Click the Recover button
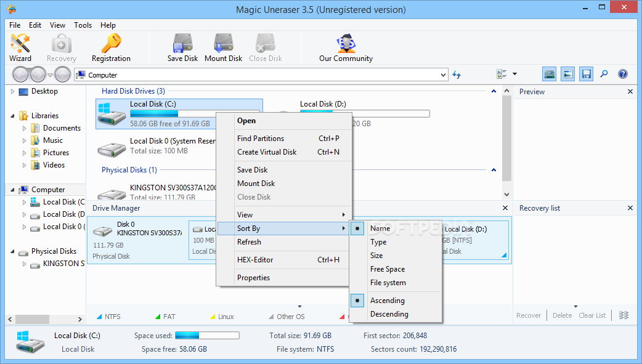Viewport: 642px width, 364px height. pos(529,315)
